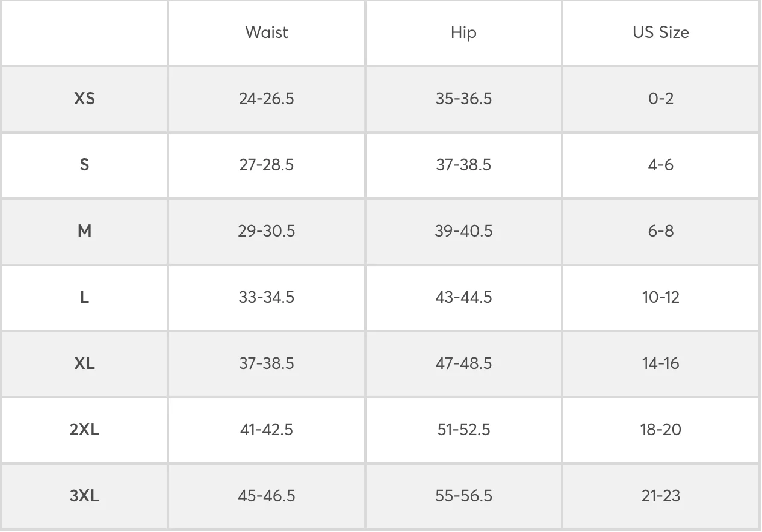The image size is (762, 532).
Task: Click the 33-34.5 waist cell
Action: [267, 297]
